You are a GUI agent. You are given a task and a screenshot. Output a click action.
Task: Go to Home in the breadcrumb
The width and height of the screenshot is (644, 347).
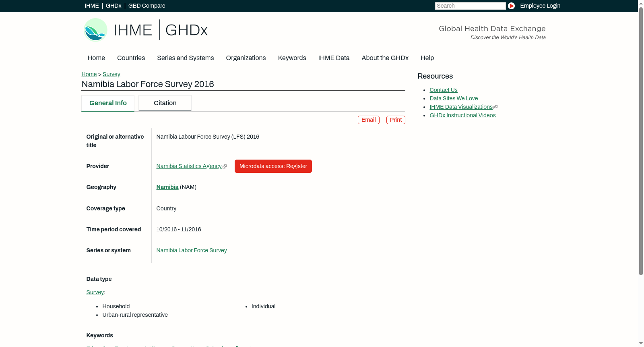coord(89,74)
